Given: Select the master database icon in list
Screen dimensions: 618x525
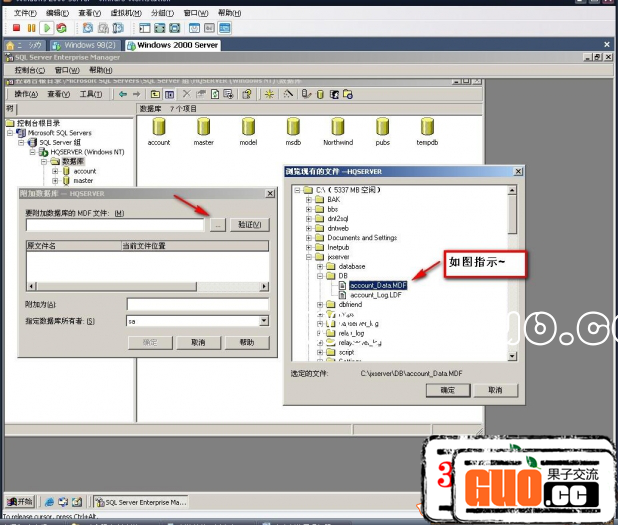Looking at the screenshot, I should [x=203, y=127].
